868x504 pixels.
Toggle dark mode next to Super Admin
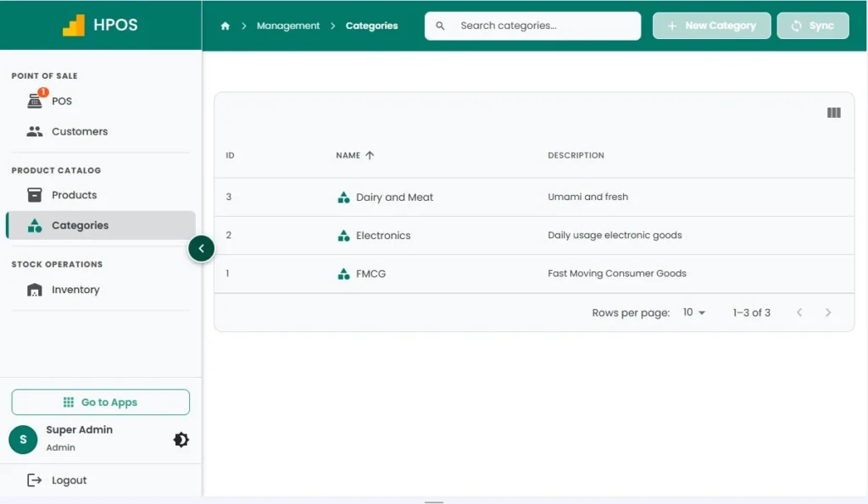[181, 440]
